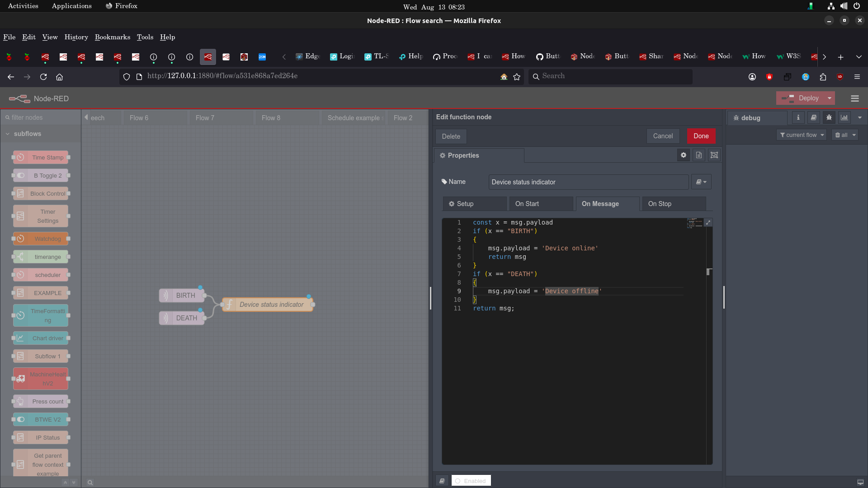
Task: Expand the code editor to fullscreen
Action: coord(708,223)
